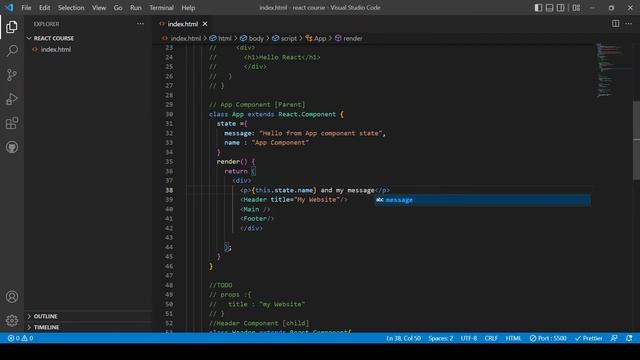The width and height of the screenshot is (640, 360).
Task: Open the Selection menu
Action: click(71, 8)
